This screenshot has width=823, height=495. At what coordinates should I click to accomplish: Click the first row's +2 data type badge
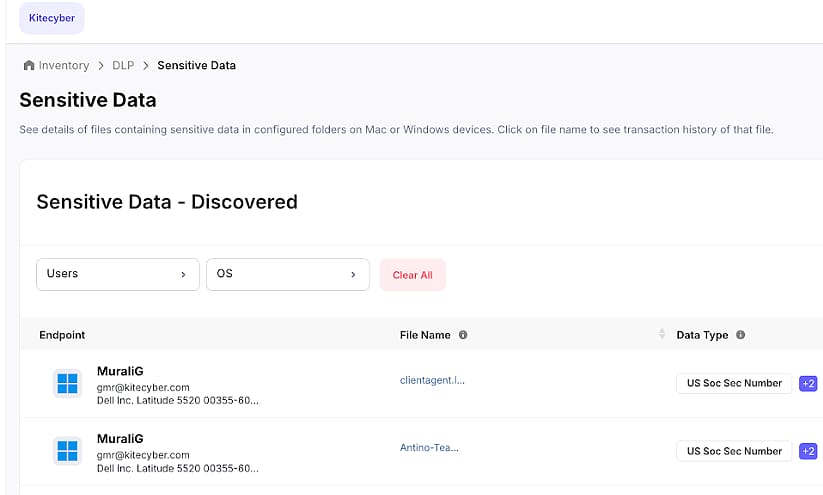(x=808, y=384)
